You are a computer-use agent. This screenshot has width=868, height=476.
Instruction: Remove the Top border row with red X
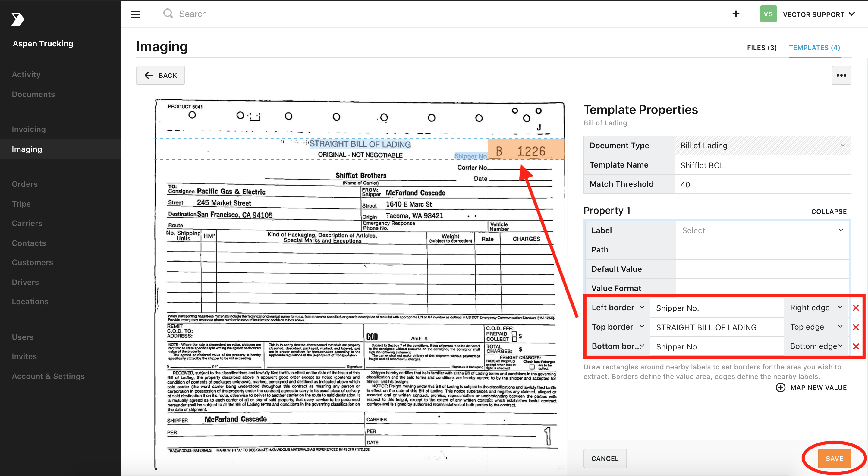pyautogui.click(x=856, y=327)
